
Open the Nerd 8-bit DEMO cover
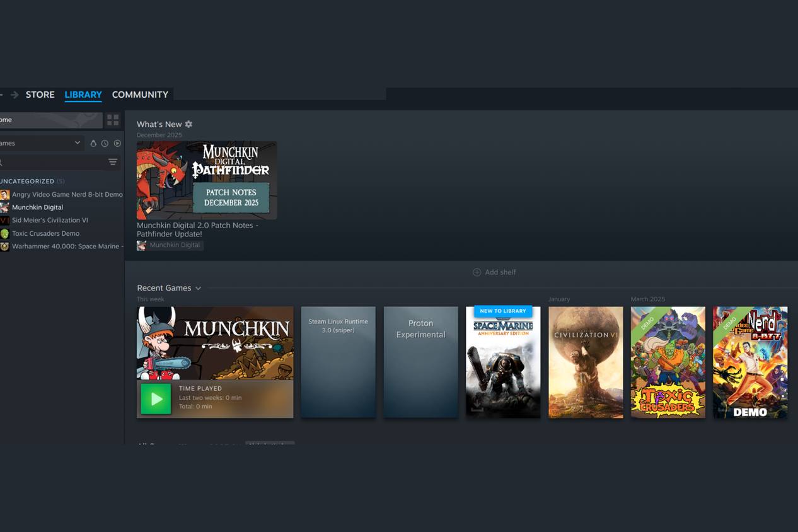coord(750,362)
